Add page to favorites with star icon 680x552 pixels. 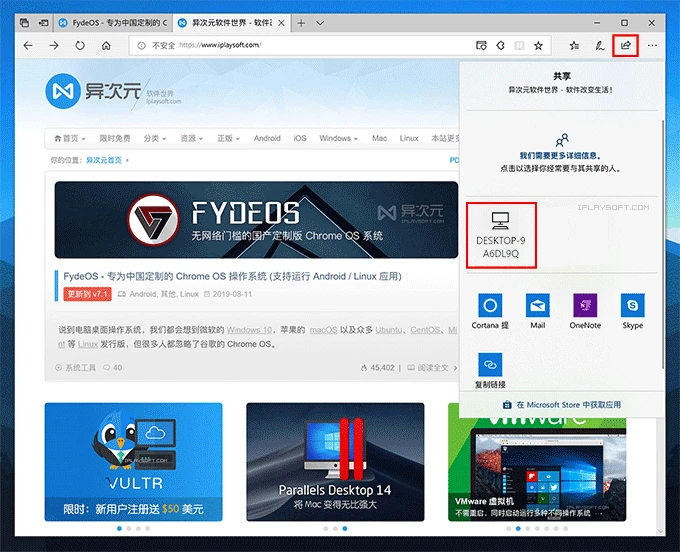[x=538, y=45]
